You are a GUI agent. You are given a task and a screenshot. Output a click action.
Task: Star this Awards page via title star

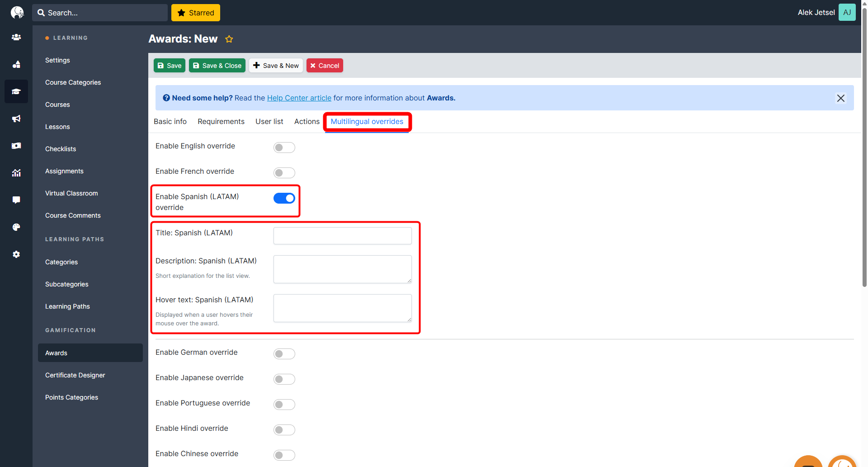click(x=229, y=39)
